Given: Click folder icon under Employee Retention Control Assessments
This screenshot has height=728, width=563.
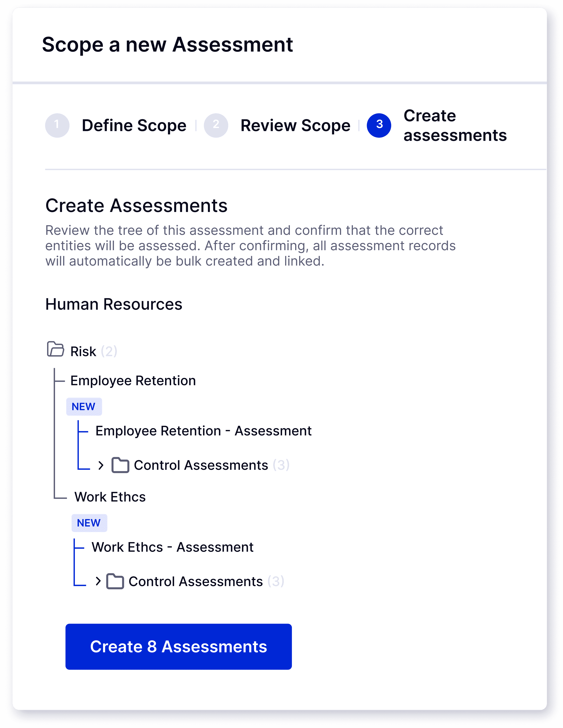Looking at the screenshot, I should [120, 465].
